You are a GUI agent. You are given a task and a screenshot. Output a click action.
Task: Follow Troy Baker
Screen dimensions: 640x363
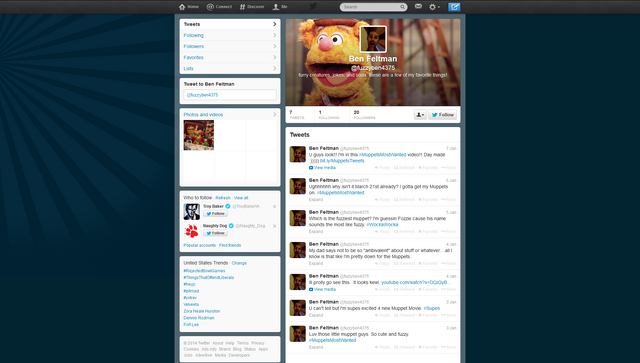(216, 214)
